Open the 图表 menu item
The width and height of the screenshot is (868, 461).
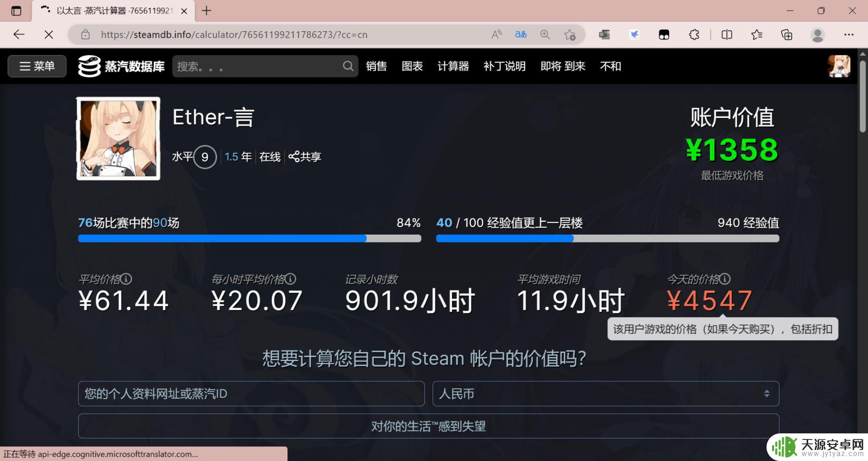(x=412, y=66)
